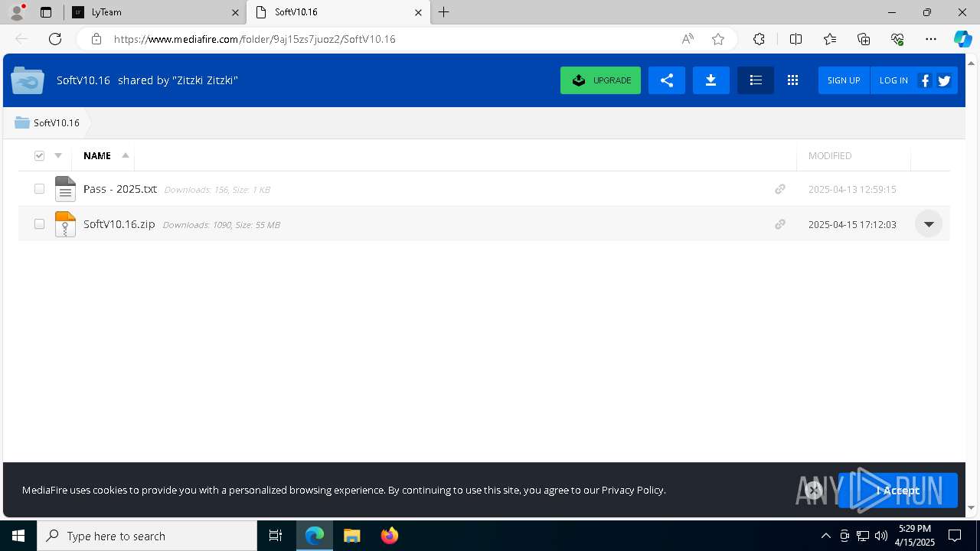The width and height of the screenshot is (980, 551).
Task: Open the Copilot sidebar icon
Action: [x=962, y=39]
